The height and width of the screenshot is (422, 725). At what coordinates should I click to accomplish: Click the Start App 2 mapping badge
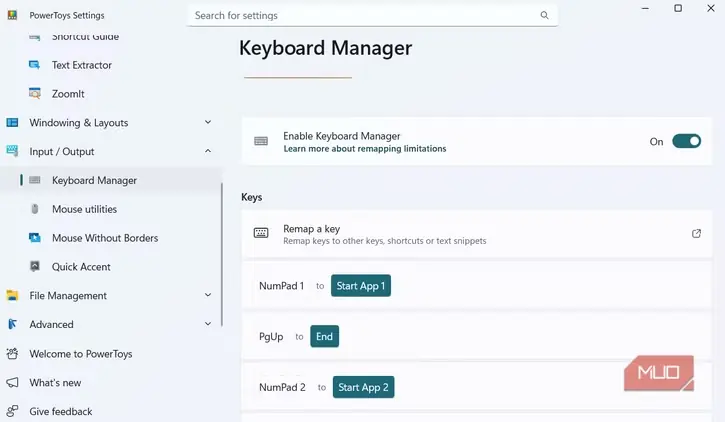[x=363, y=387]
